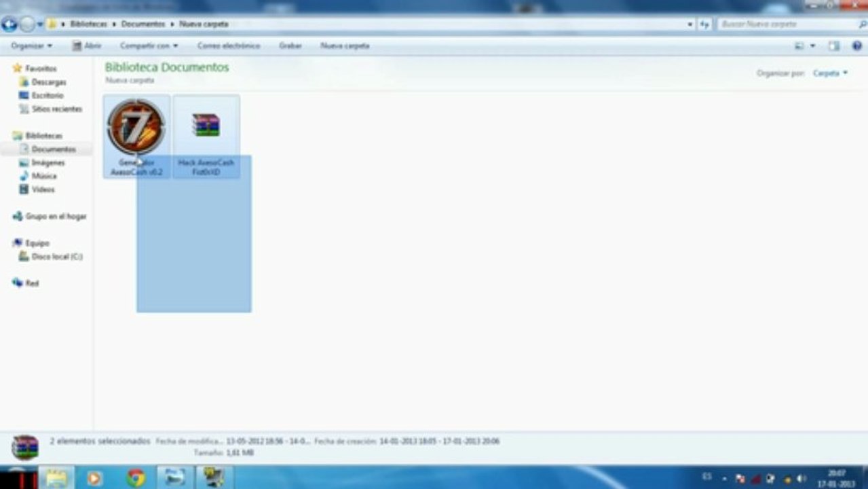Open Disco local (C:) in the sidebar
The image size is (868, 489).
coord(57,257)
